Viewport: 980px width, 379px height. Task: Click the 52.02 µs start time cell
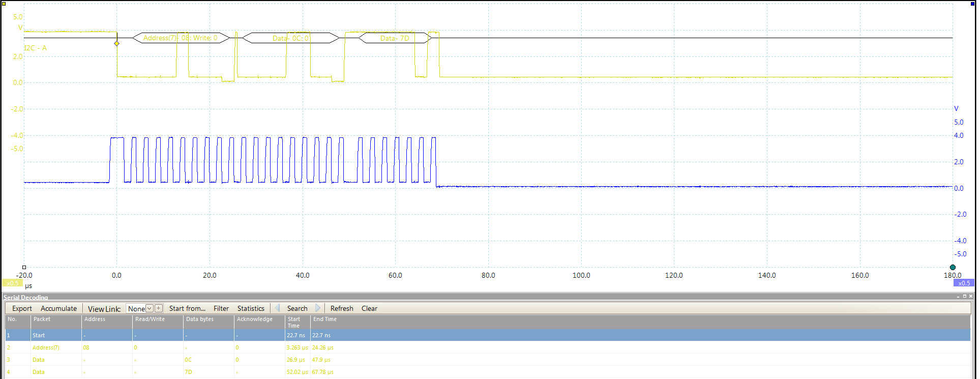[298, 372]
